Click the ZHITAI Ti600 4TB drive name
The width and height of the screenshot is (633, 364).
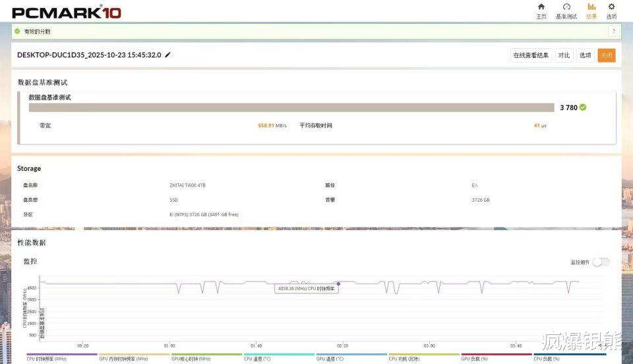click(187, 185)
